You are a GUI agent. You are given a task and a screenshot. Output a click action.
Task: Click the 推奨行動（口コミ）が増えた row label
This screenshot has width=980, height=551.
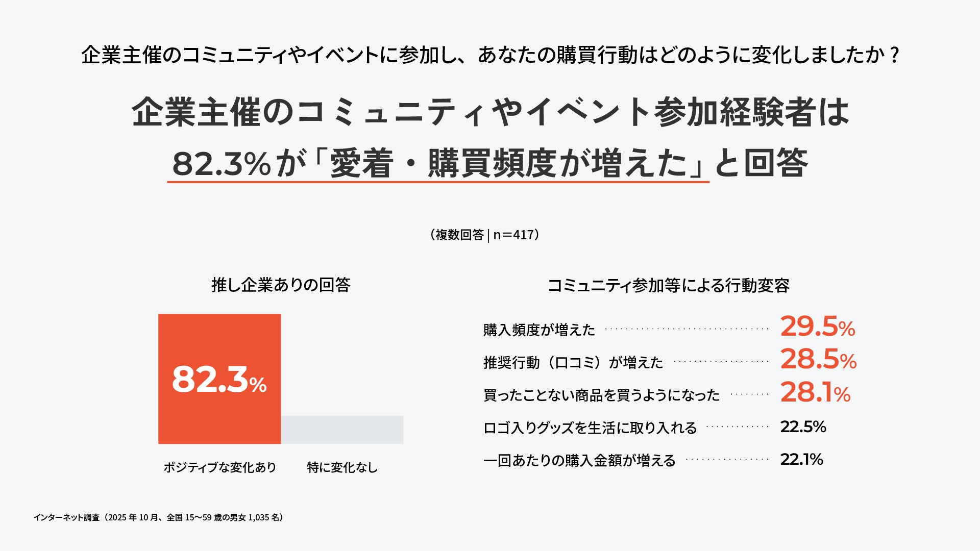[573, 363]
